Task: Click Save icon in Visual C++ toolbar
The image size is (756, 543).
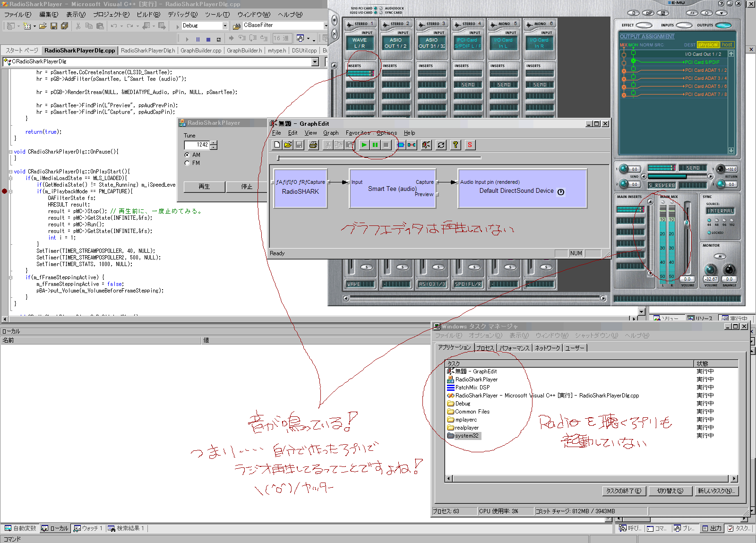Action: tap(54, 26)
